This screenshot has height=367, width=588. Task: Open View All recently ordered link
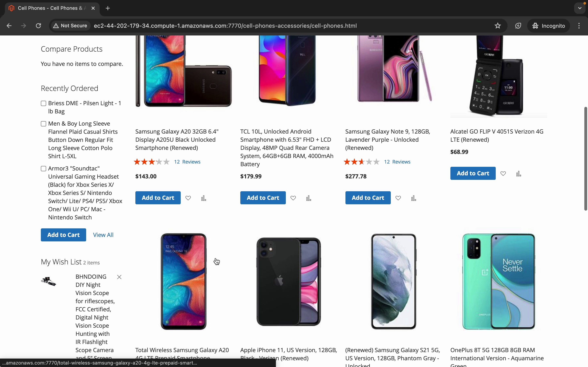pos(103,235)
